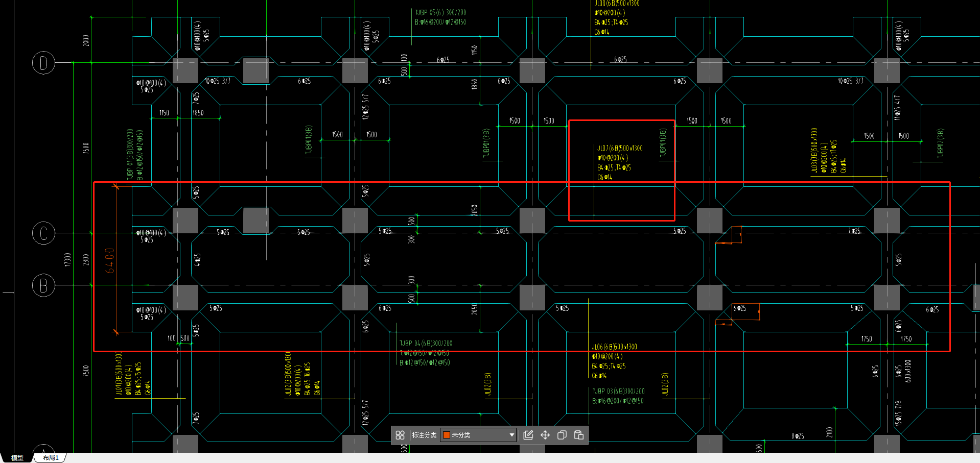Click the 15Φ25 7/8 rebar annotation
Screen dimensions: 980x463
[898, 413]
